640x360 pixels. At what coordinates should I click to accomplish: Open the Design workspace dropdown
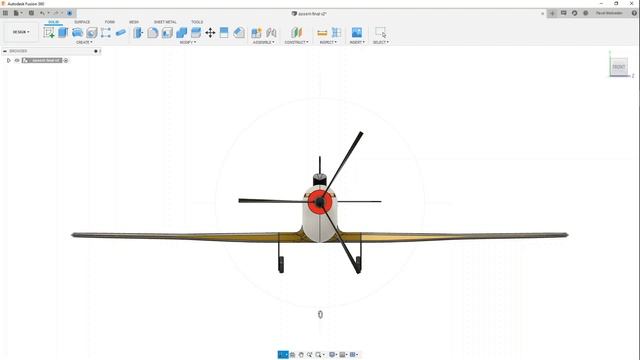(x=21, y=32)
